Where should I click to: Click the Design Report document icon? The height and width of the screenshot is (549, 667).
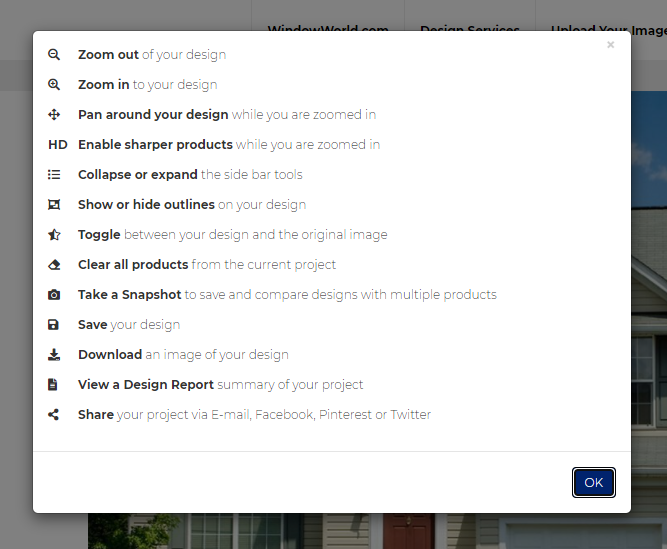tap(53, 385)
